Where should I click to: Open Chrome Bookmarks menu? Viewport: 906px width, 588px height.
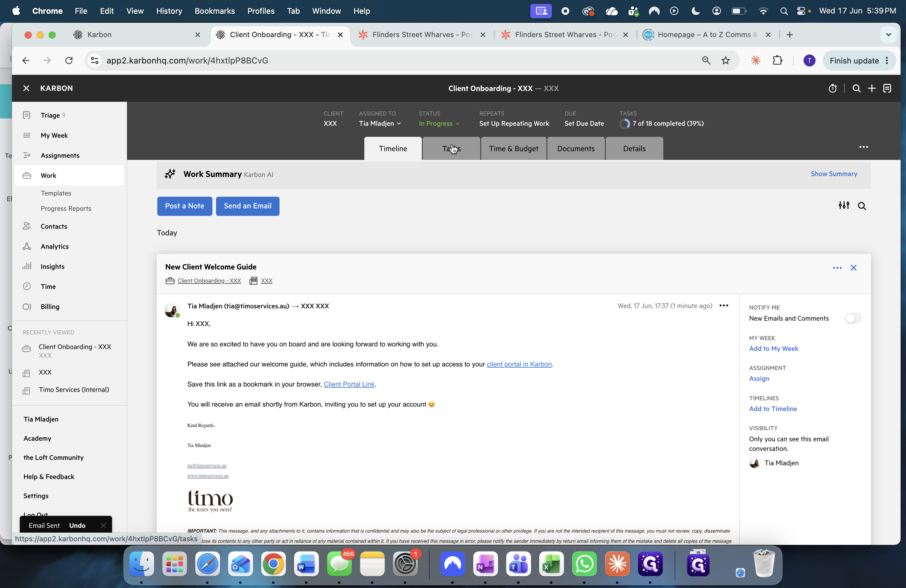click(215, 11)
